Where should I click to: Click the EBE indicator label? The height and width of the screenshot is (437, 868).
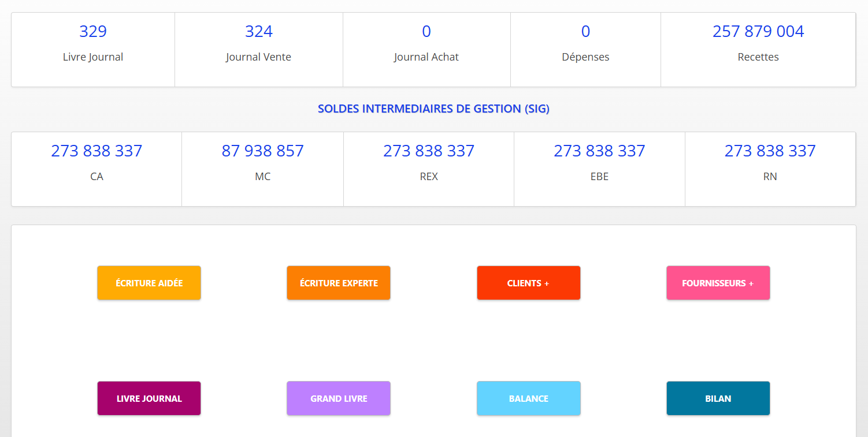click(x=599, y=177)
